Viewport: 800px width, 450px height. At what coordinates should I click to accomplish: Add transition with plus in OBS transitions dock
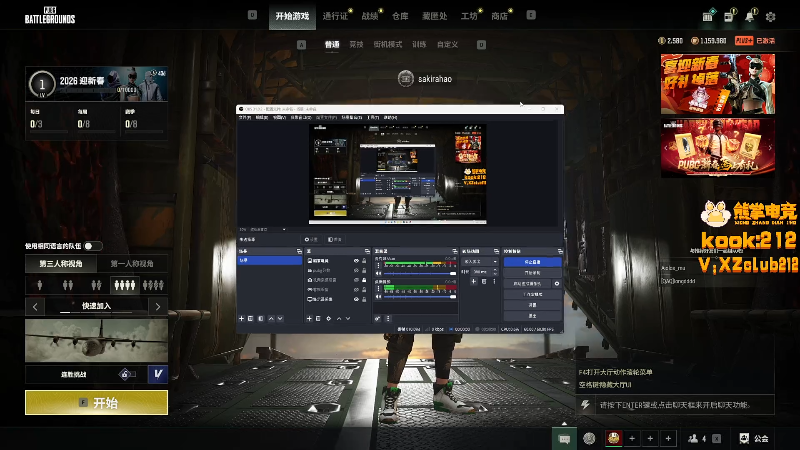pos(474,281)
